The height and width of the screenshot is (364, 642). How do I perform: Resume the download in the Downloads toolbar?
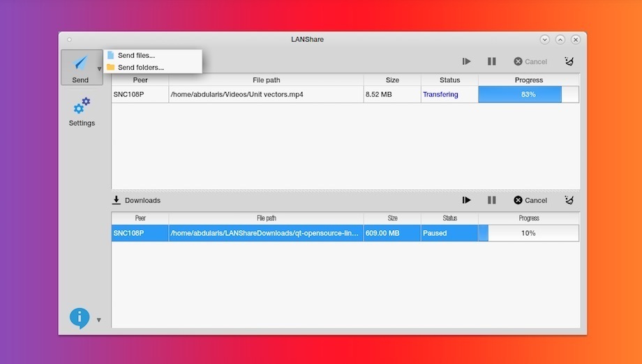(x=466, y=200)
